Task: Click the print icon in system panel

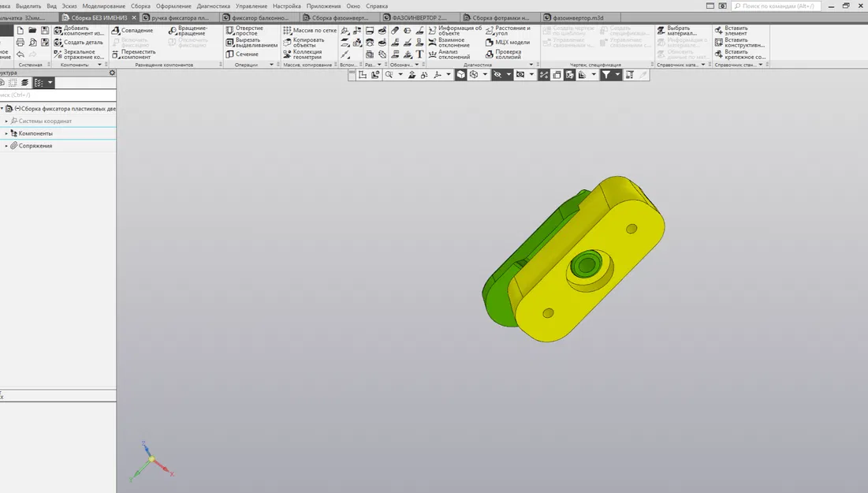Action: (20, 43)
